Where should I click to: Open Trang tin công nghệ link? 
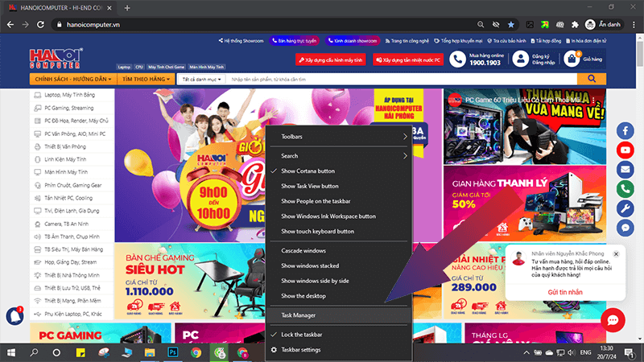click(407, 41)
